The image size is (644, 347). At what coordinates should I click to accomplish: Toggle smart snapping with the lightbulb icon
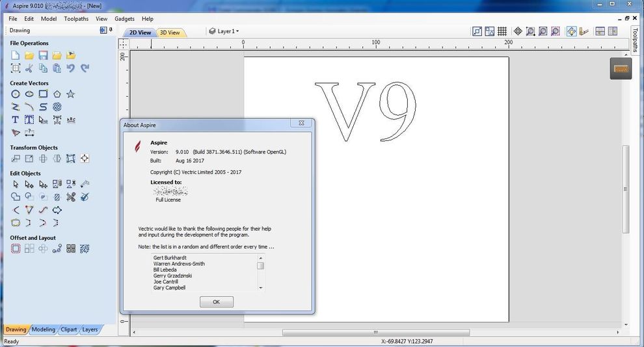tap(571, 31)
